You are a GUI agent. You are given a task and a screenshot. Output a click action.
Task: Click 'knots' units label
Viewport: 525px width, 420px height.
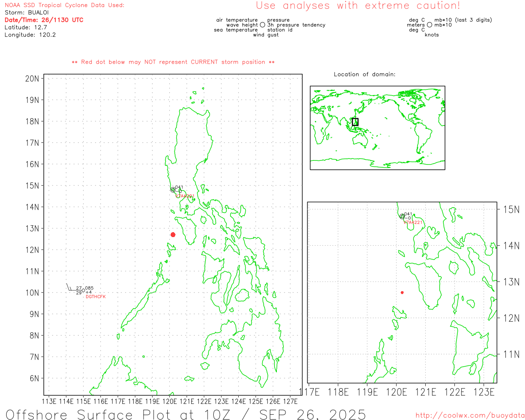[x=432, y=35]
